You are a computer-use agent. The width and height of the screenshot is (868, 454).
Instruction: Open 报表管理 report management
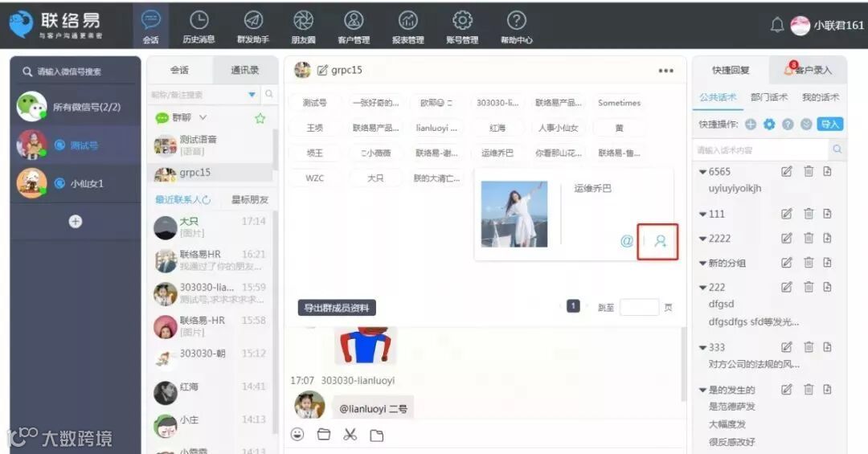408,27
